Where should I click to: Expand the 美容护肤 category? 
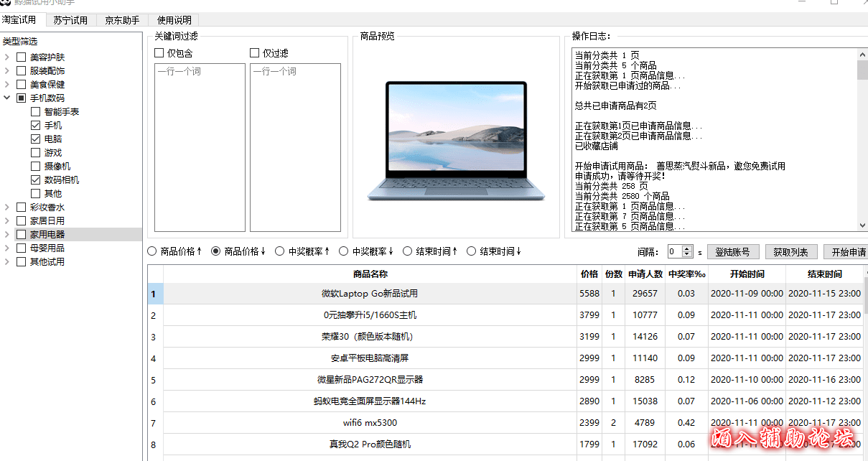(x=6, y=57)
